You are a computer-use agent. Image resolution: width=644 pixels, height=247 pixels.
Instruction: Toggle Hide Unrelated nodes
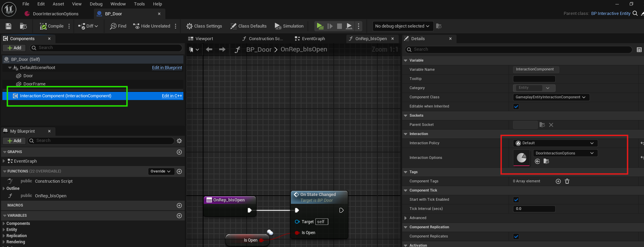[x=152, y=26]
